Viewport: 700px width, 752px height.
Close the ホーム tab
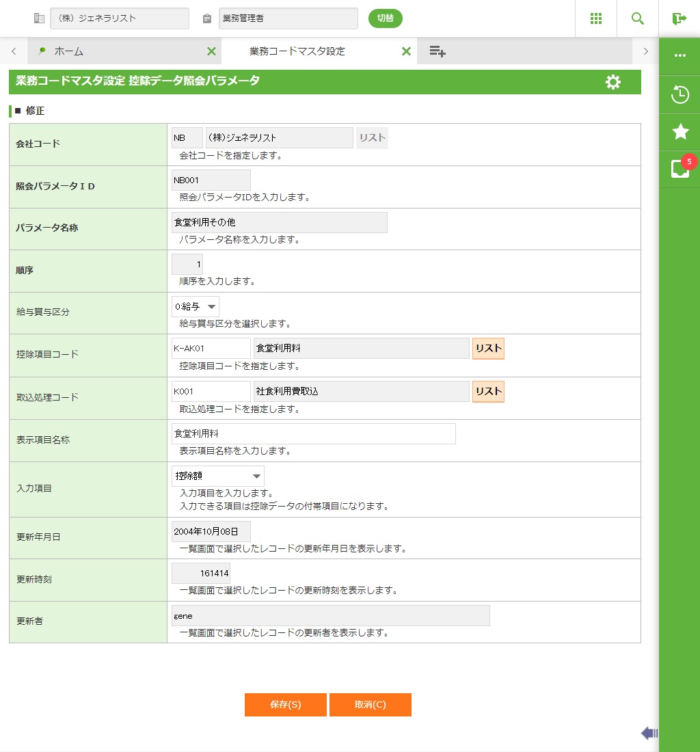tap(211, 51)
